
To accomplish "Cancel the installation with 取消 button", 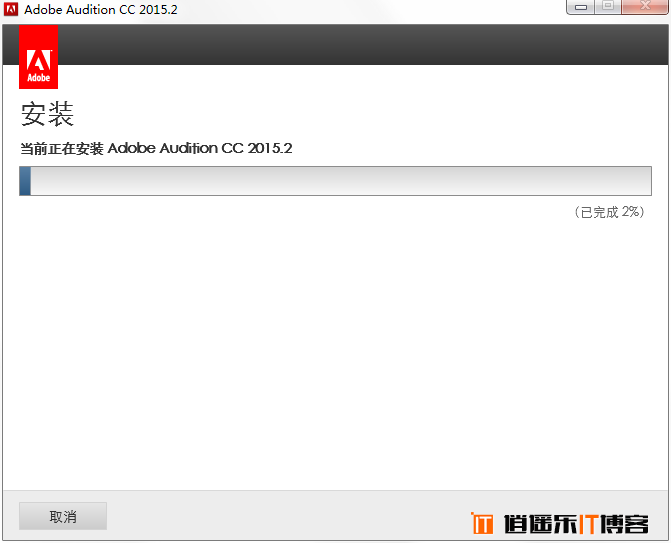I will tap(63, 516).
